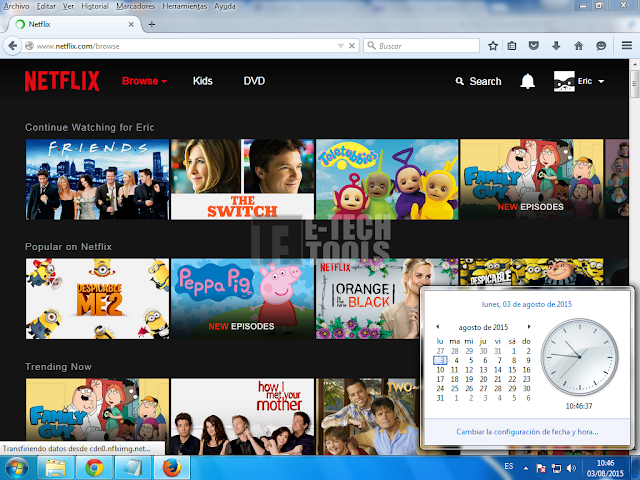Play the Friends thumbnail
The width and height of the screenshot is (640, 480).
[x=97, y=180]
